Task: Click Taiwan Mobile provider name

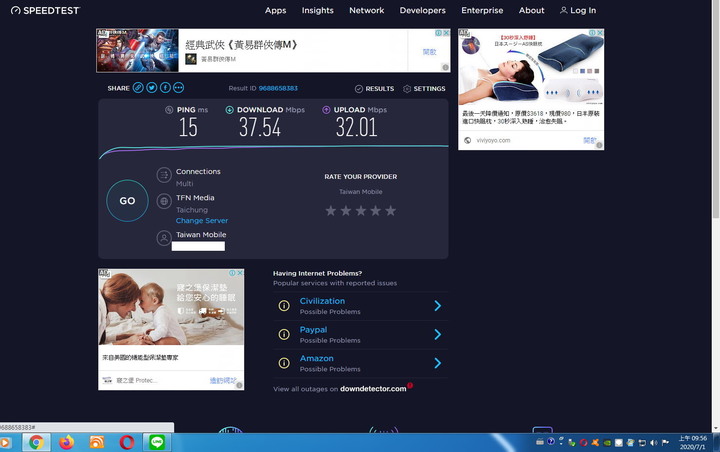Action: 201,235
